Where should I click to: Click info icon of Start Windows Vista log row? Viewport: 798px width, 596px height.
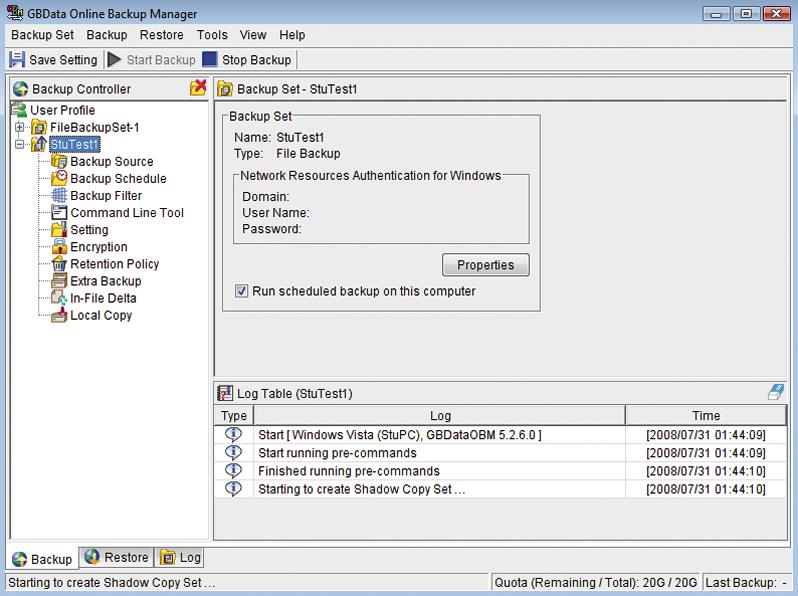pyautogui.click(x=234, y=434)
